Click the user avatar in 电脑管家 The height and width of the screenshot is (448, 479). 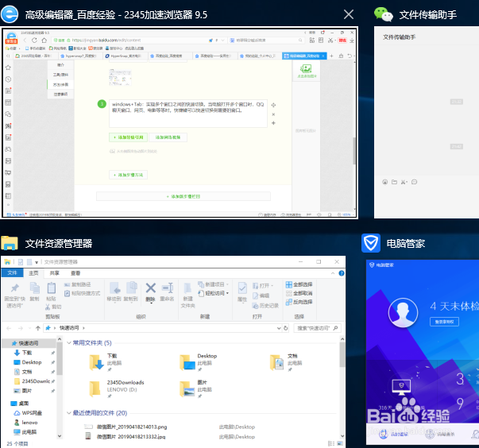403,312
